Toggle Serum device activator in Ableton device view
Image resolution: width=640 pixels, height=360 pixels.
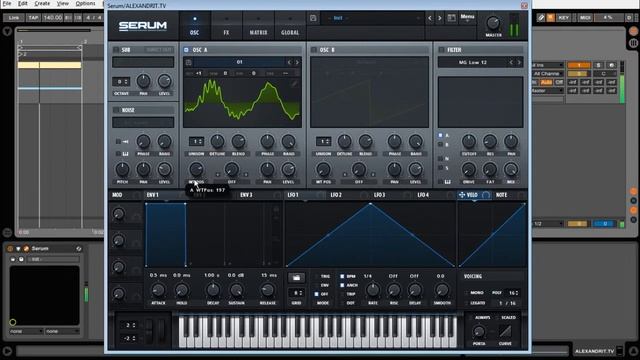tap(10, 249)
